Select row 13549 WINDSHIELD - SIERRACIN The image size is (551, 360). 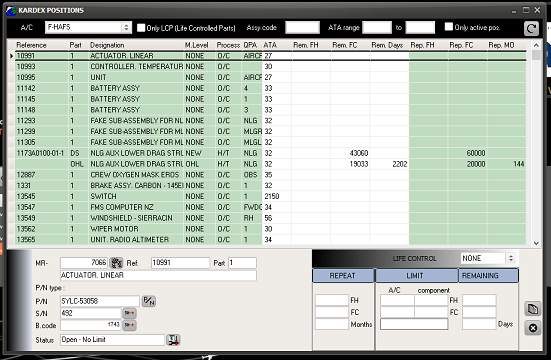click(271, 218)
